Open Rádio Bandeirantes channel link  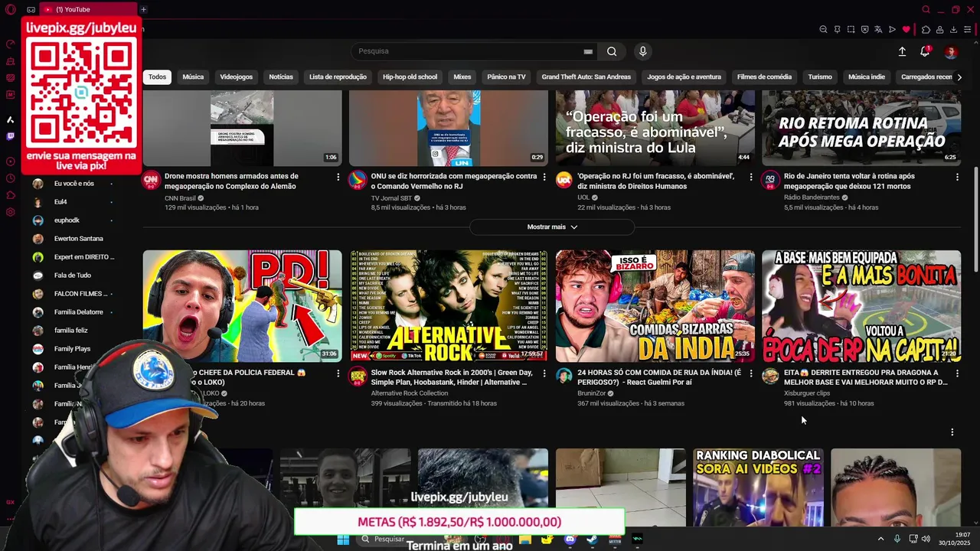pyautogui.click(x=812, y=197)
